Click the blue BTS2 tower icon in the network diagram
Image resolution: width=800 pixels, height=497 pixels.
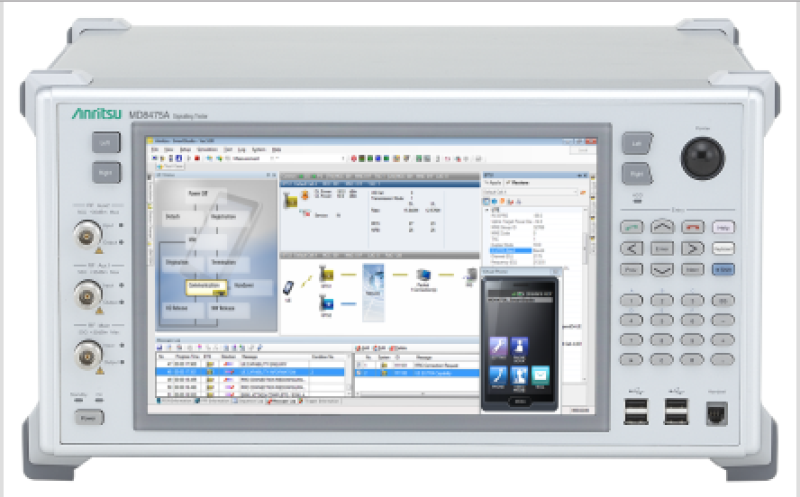point(326,304)
